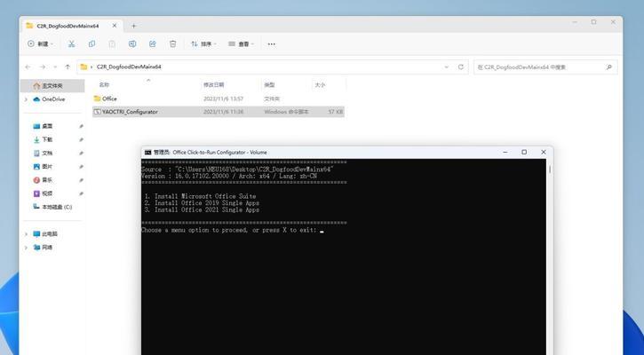
Task: Open the Sort dropdown in Explorer toolbar
Action: tap(203, 43)
